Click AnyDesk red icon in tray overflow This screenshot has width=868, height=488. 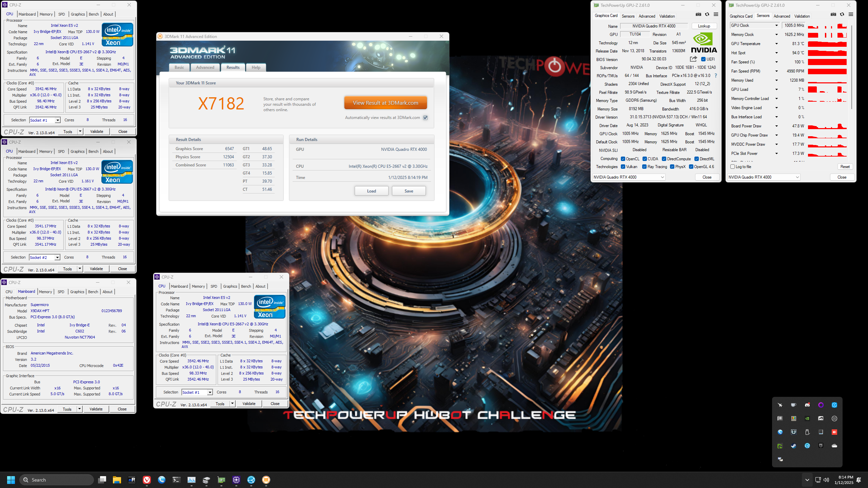[x=834, y=432]
